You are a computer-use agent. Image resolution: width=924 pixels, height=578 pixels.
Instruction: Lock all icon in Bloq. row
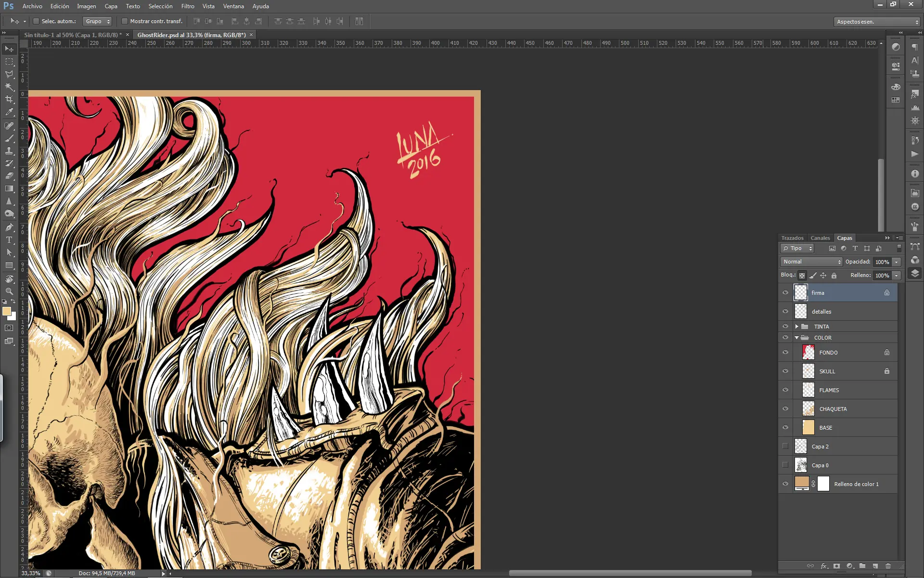[834, 276]
